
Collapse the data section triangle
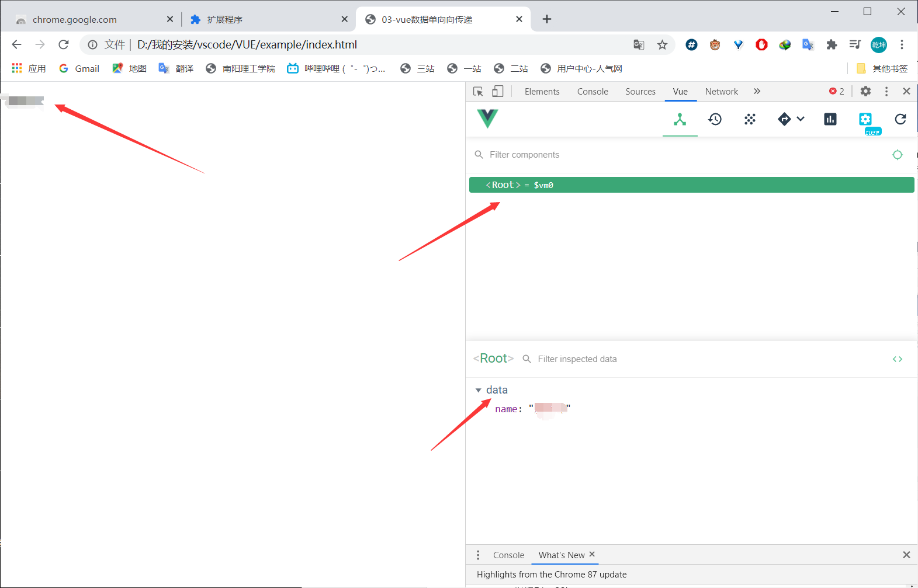(x=478, y=390)
